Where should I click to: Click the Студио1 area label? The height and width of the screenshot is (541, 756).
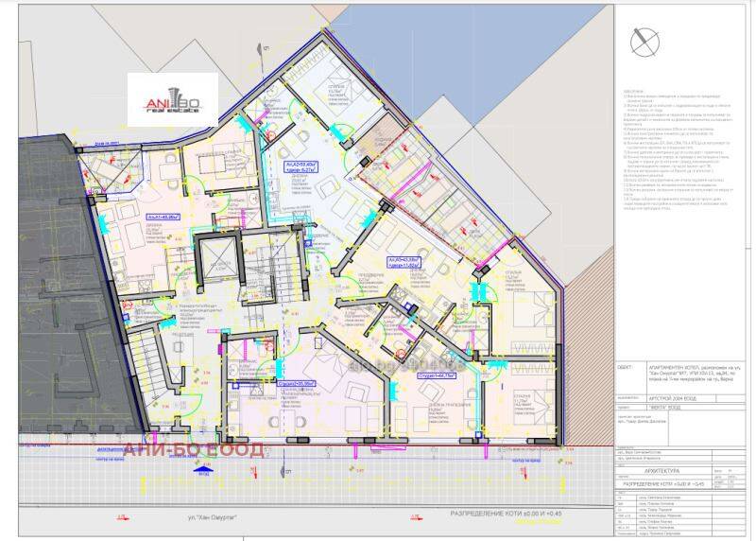point(437,375)
